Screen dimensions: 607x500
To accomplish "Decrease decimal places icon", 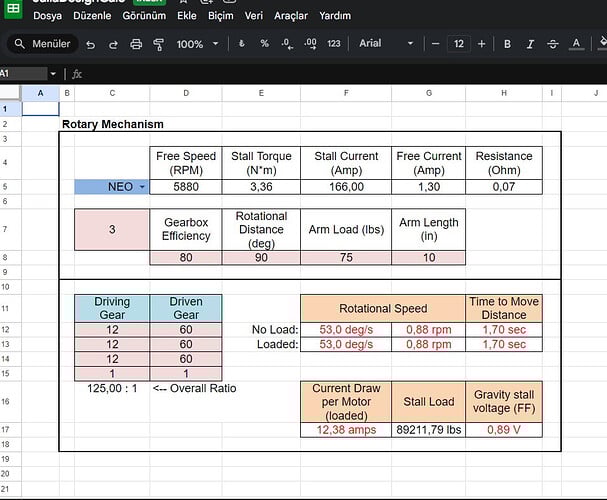I will (287, 44).
